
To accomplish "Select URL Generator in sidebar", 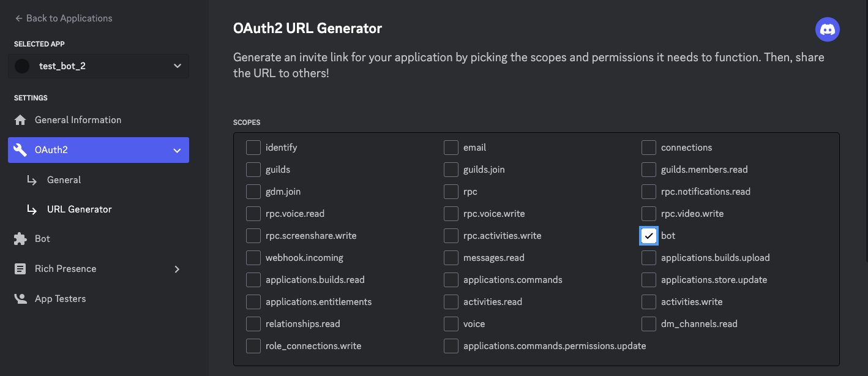I will (x=79, y=209).
